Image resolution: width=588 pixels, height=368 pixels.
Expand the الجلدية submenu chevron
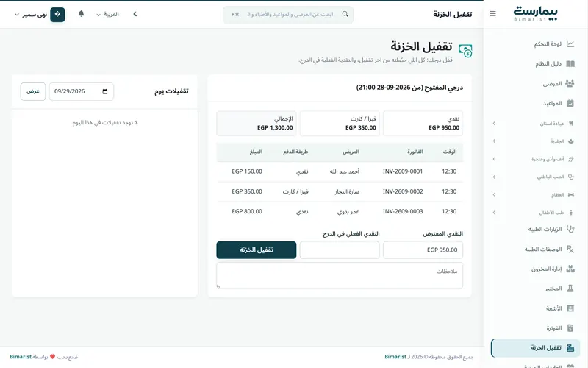(494, 141)
